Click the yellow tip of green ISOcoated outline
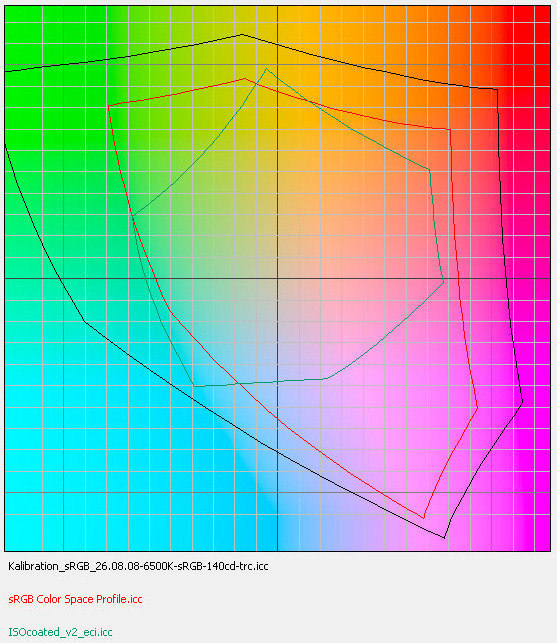This screenshot has width=557, height=643. click(267, 68)
